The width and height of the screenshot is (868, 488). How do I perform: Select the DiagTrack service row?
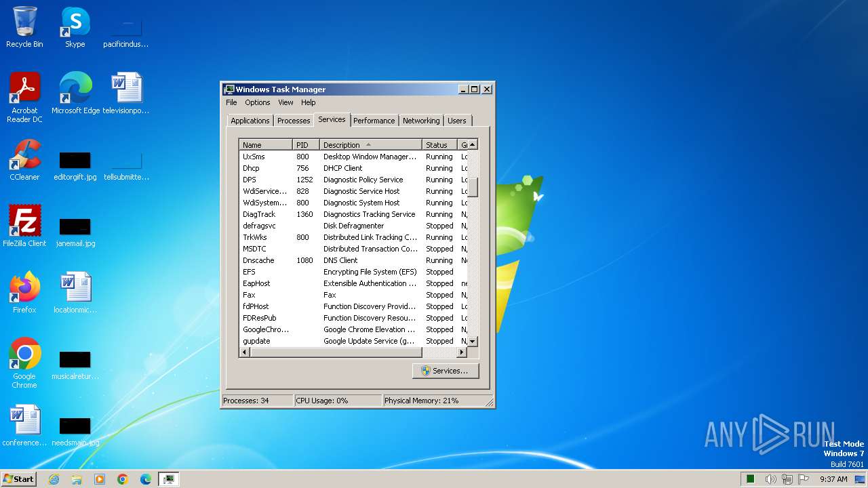click(353, 214)
